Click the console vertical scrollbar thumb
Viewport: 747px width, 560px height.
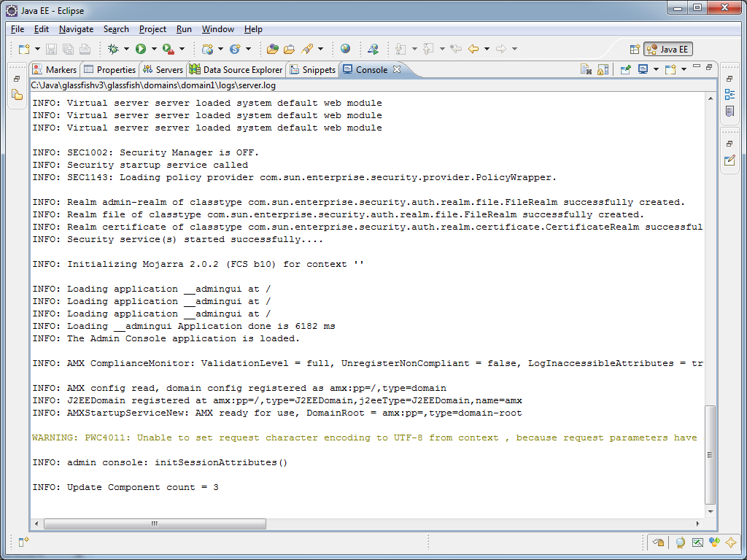710,455
